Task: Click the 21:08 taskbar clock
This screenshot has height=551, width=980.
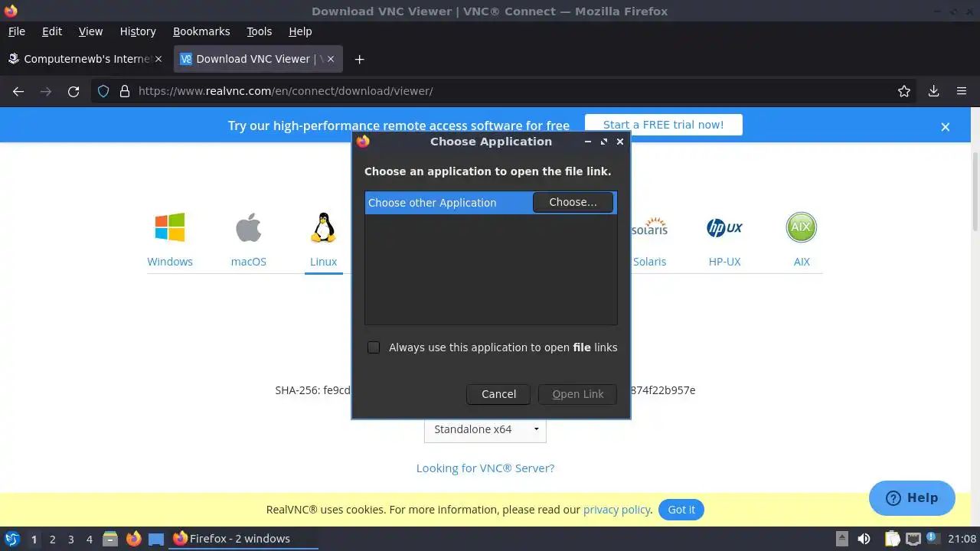Action: [962, 539]
